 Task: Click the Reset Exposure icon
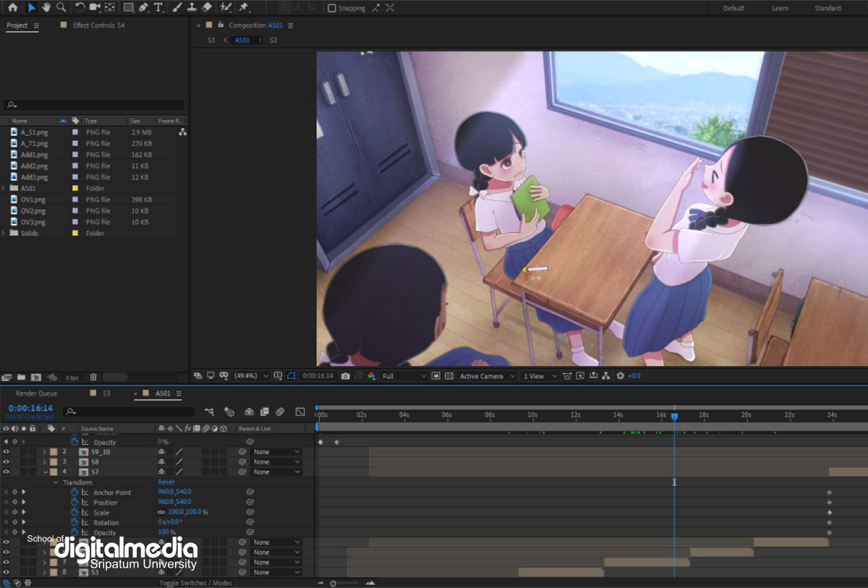(621, 376)
